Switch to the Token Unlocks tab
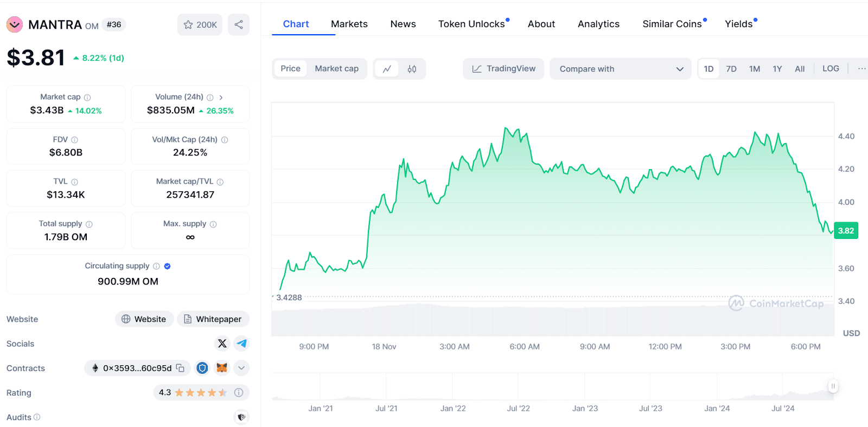Image resolution: width=868 pixels, height=427 pixels. (473, 24)
